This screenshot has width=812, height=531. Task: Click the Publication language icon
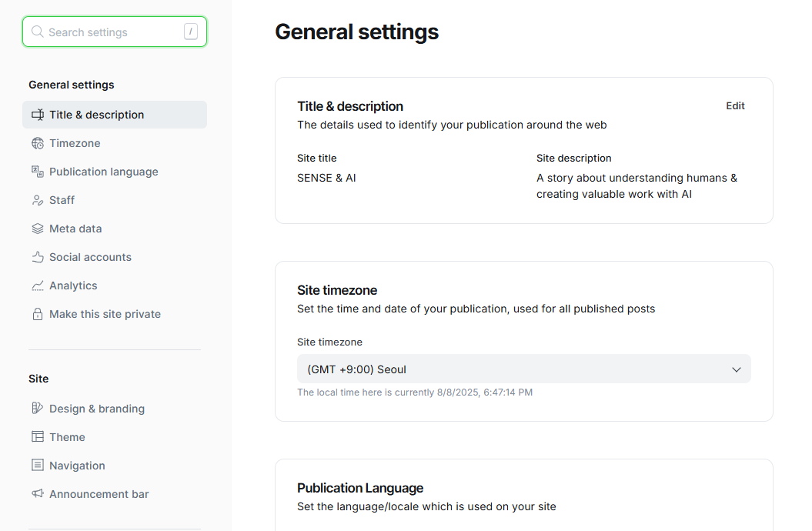(x=37, y=172)
